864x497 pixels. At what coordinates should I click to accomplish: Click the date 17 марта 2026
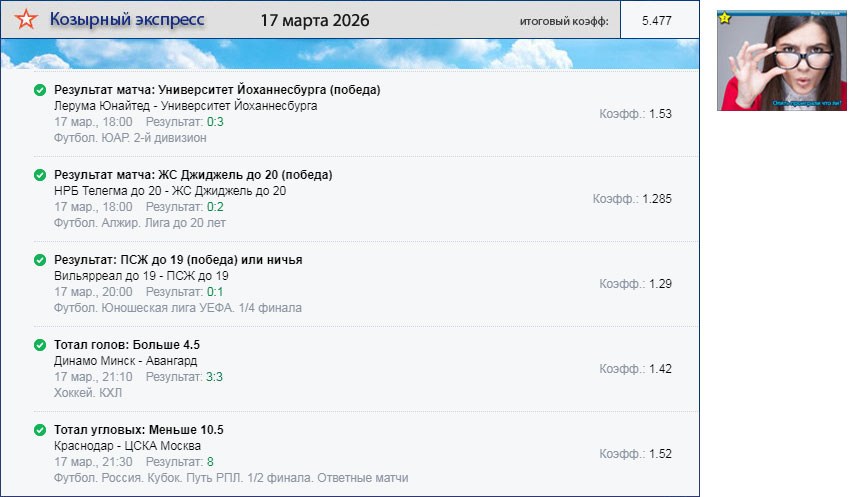pos(314,20)
